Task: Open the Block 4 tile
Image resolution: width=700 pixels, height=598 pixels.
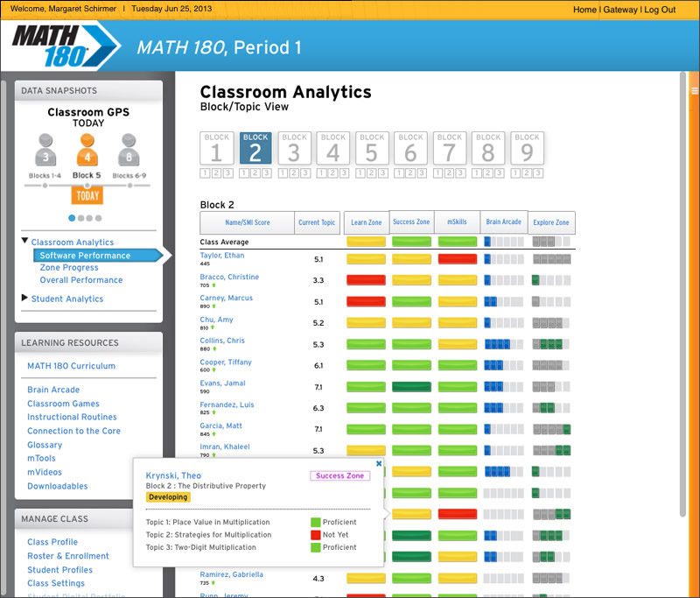Action: point(333,148)
